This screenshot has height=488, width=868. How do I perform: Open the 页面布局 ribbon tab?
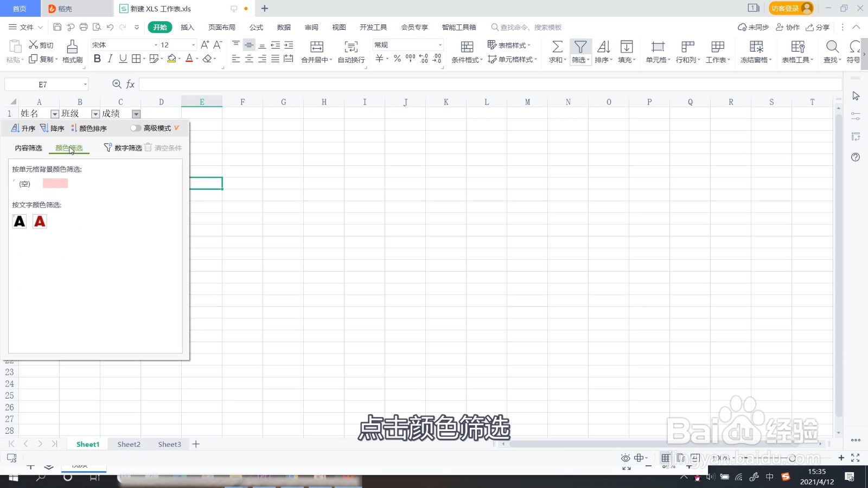pyautogui.click(x=222, y=27)
